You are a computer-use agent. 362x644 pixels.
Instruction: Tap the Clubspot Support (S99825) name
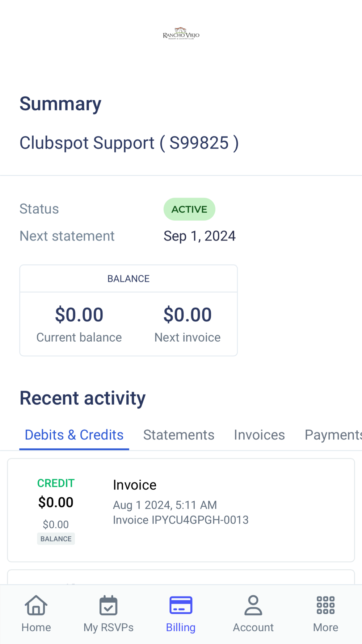click(129, 143)
